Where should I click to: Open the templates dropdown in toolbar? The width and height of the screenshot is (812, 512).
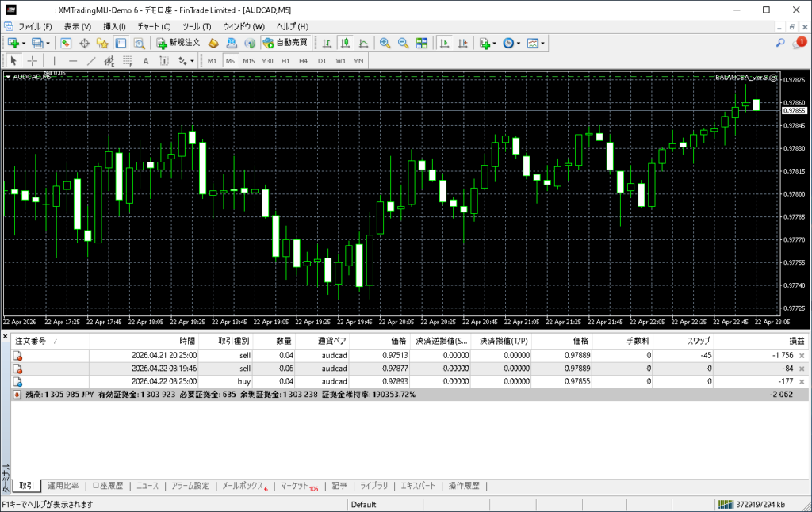click(x=544, y=43)
